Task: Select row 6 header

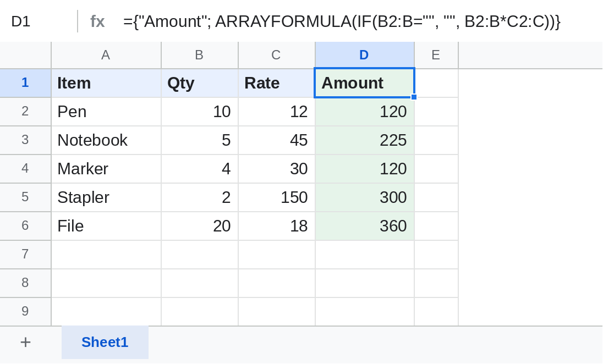Action: click(25, 225)
